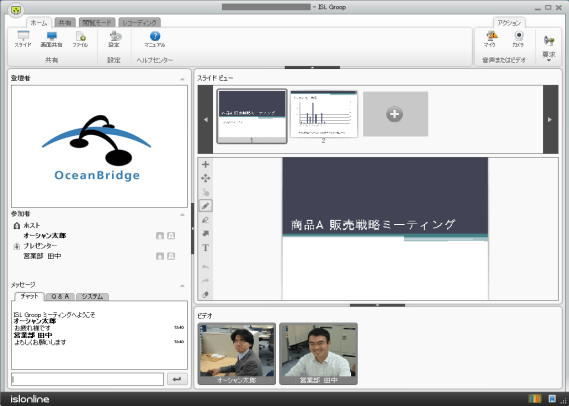Select the オーシャン太郎 video feed
This screenshot has height=406, width=569.
pyautogui.click(x=237, y=354)
